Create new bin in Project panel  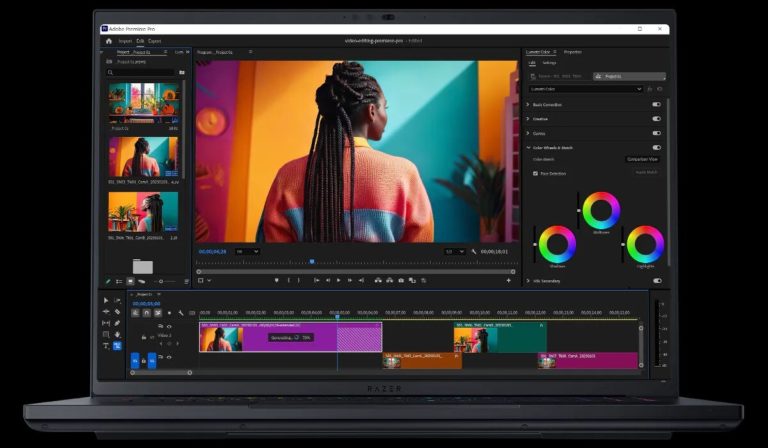(182, 72)
